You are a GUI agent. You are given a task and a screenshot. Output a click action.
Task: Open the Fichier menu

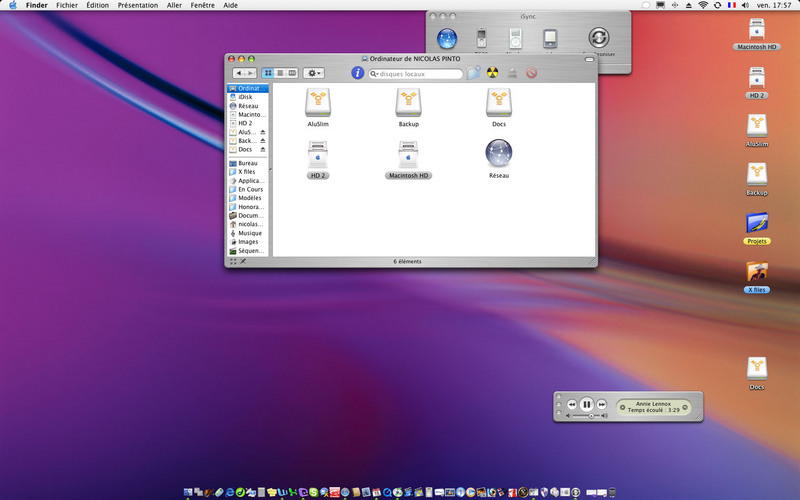tap(67, 5)
